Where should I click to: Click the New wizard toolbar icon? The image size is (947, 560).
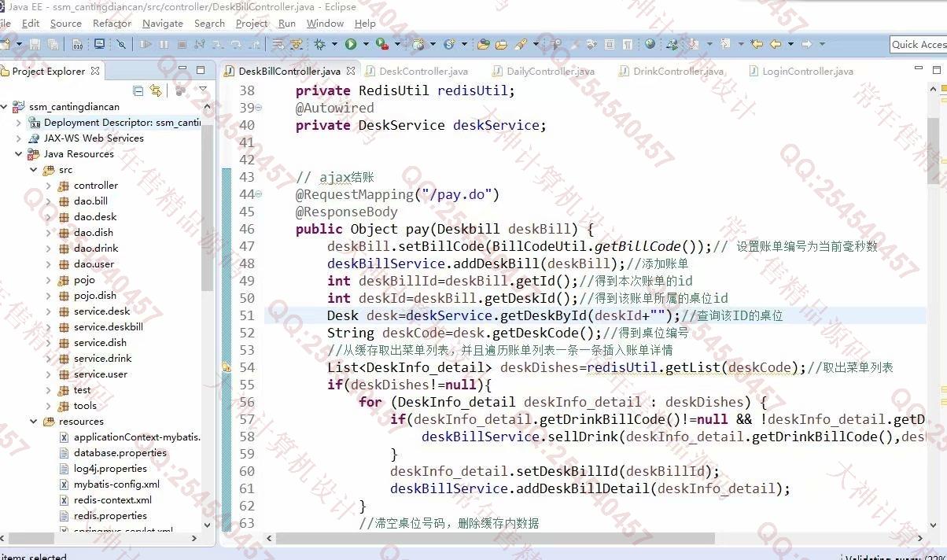click(x=3, y=45)
